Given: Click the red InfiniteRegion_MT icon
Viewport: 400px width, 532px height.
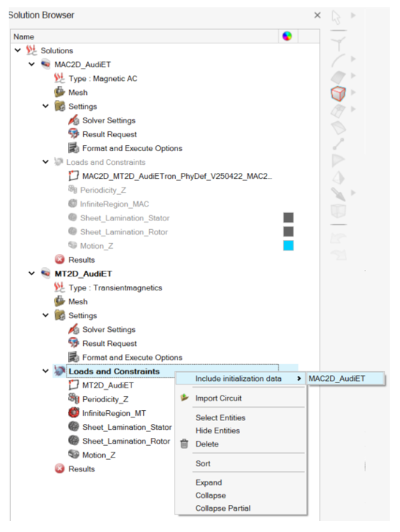Looking at the screenshot, I should pos(73,413).
